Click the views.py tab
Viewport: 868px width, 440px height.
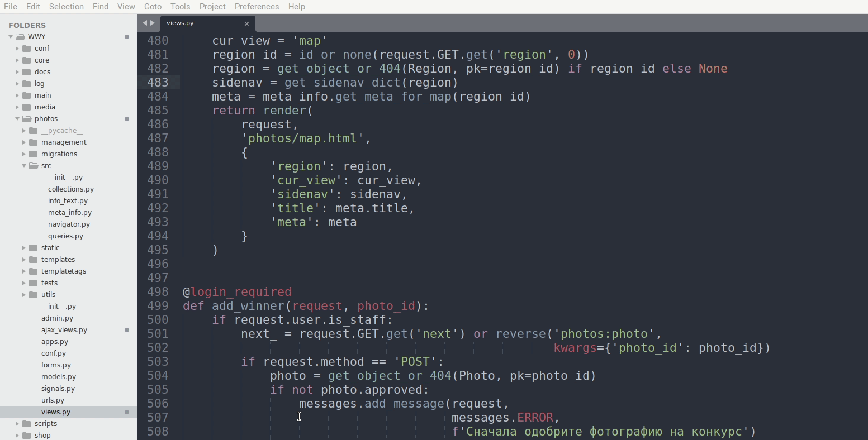coord(180,23)
